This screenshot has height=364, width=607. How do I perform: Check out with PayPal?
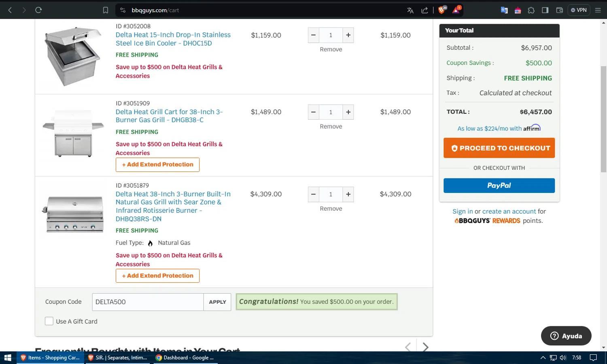[x=499, y=186]
